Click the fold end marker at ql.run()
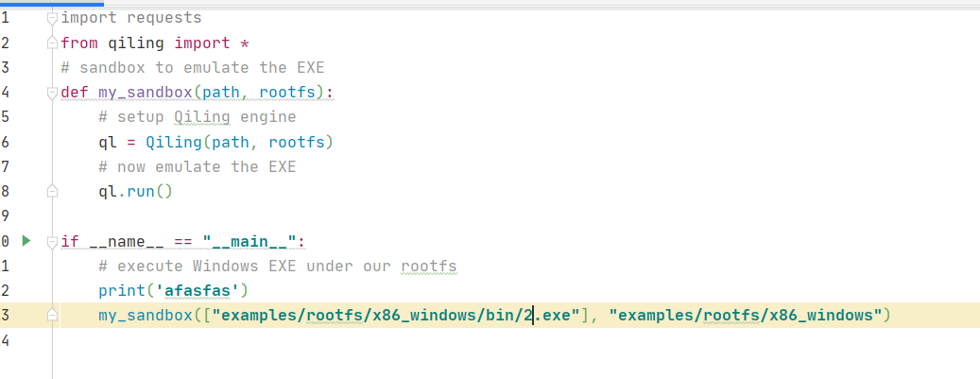This screenshot has width=980, height=379. tap(52, 192)
